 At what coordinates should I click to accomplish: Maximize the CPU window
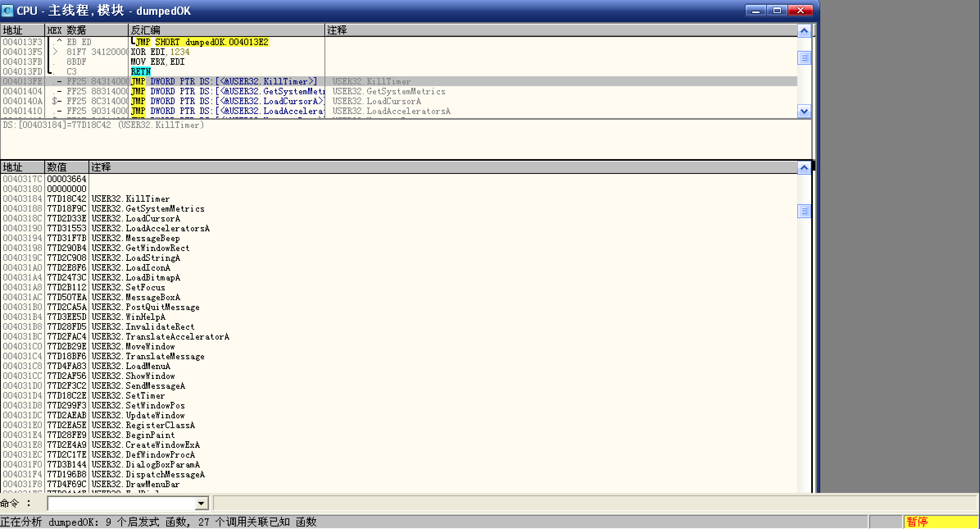(x=777, y=11)
